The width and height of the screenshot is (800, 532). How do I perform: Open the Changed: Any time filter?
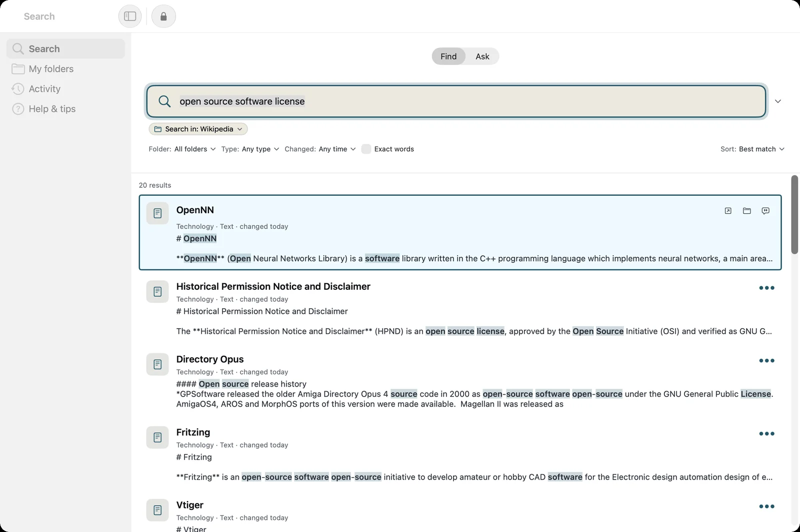coord(320,149)
